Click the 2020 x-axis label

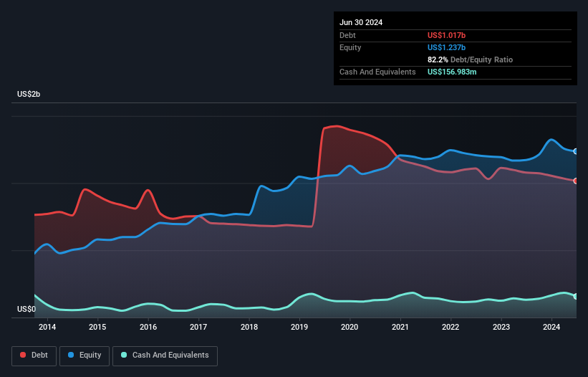coord(350,327)
